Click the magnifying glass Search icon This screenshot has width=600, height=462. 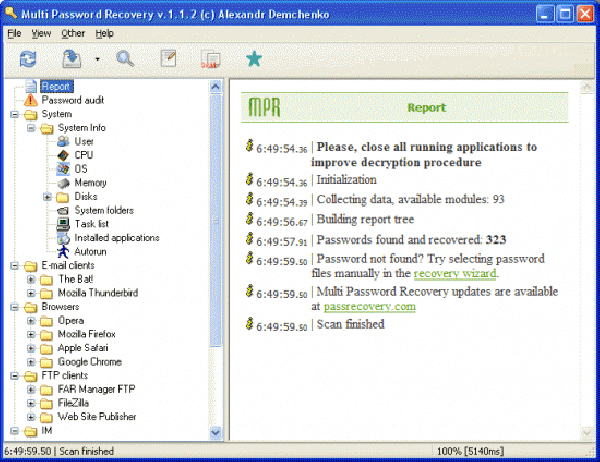(125, 59)
